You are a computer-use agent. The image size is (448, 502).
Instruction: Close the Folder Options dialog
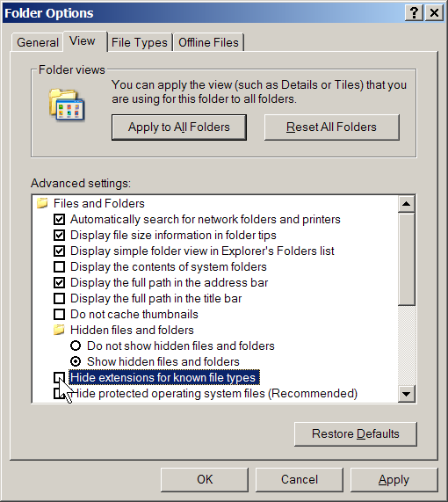point(434,13)
